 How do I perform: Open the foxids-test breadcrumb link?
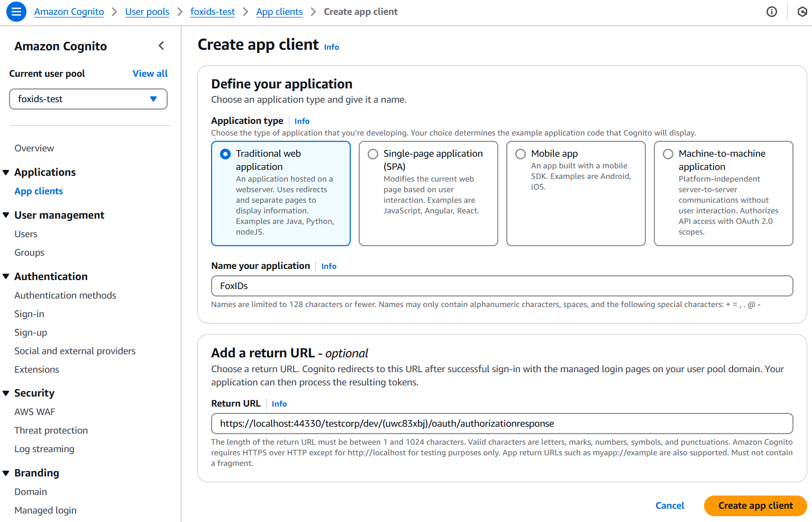tap(212, 11)
